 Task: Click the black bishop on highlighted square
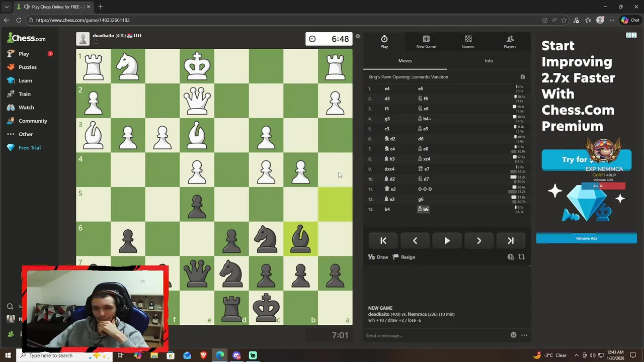(300, 239)
